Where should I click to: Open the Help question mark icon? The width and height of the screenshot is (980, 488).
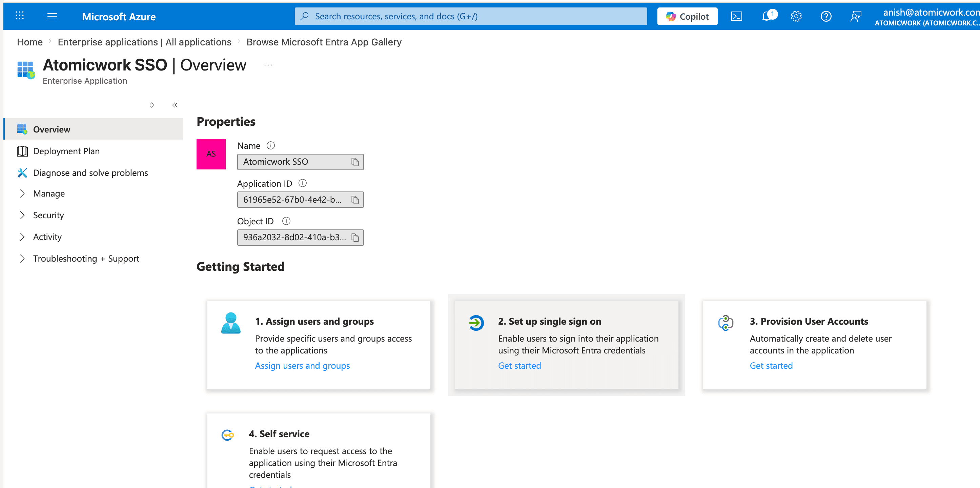coord(826,16)
